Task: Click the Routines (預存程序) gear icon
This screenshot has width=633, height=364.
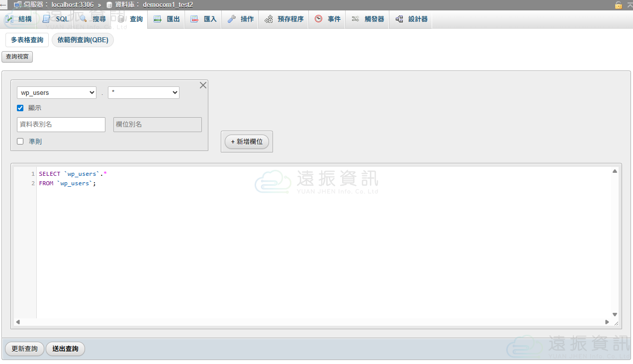Action: tap(269, 19)
